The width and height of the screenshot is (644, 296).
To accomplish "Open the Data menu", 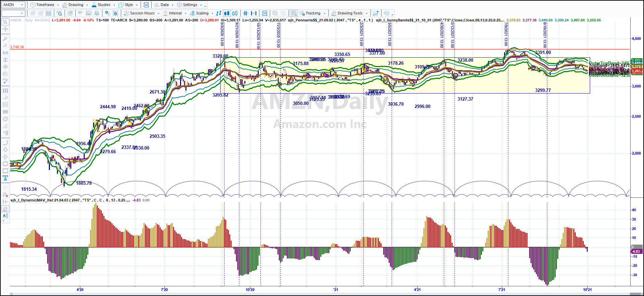I will (x=164, y=5).
